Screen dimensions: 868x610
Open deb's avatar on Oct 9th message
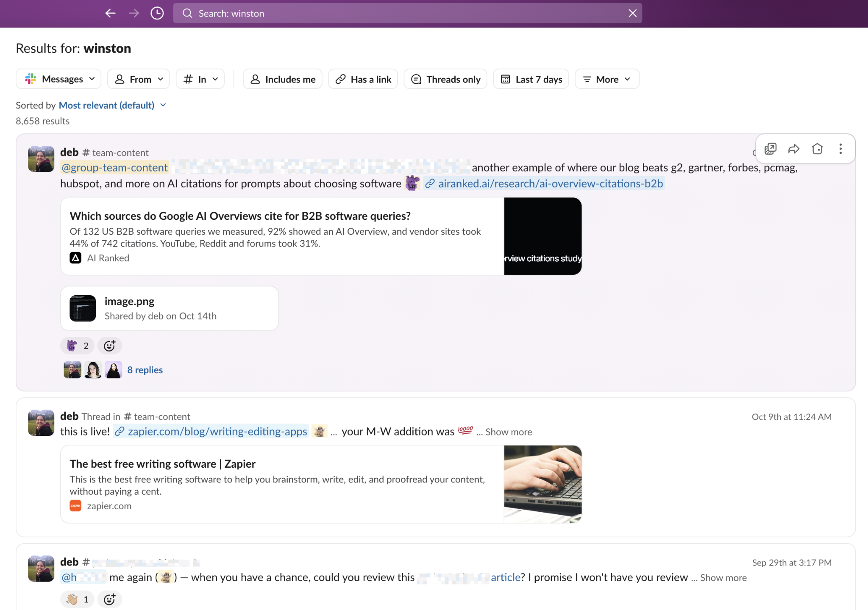coord(41,423)
